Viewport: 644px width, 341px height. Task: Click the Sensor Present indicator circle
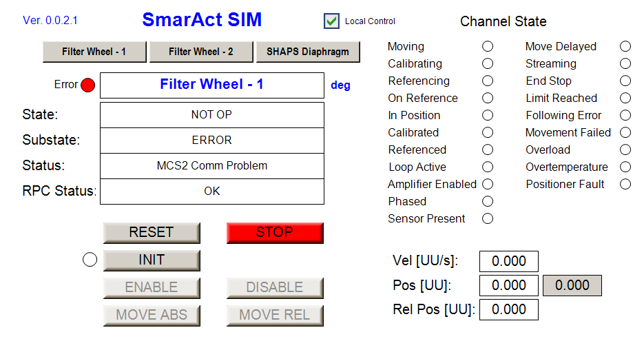(488, 219)
